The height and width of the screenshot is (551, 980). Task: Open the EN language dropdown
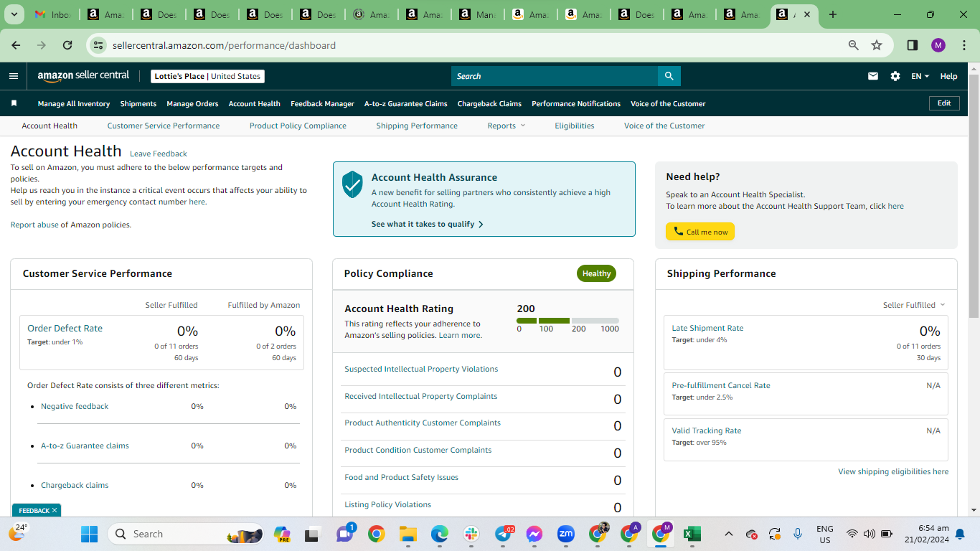pyautogui.click(x=920, y=76)
